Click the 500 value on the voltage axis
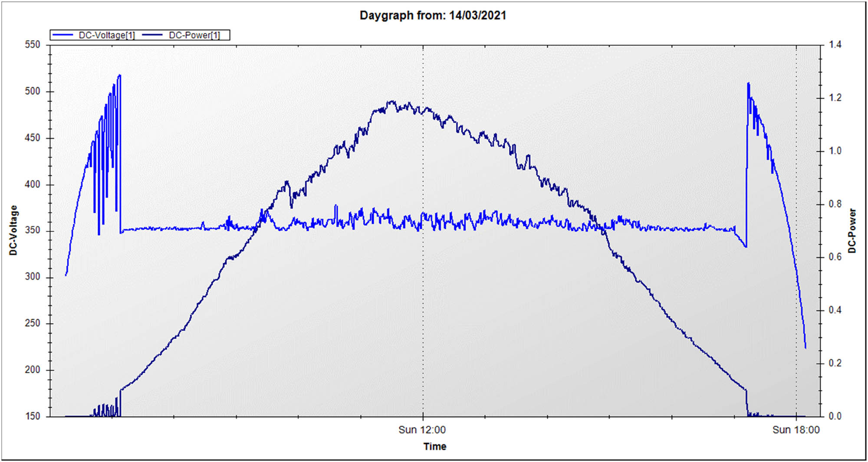 pyautogui.click(x=33, y=91)
